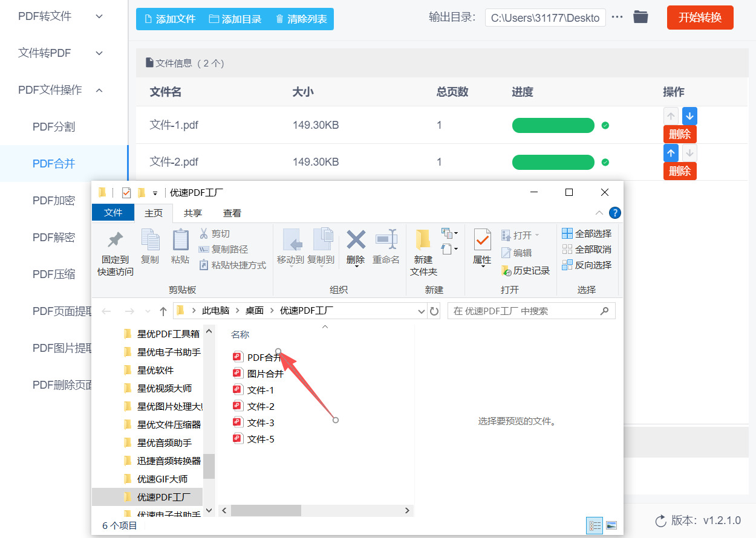This screenshot has width=756, height=538.
Task: Click 剪切 scissors command
Action: [215, 234]
